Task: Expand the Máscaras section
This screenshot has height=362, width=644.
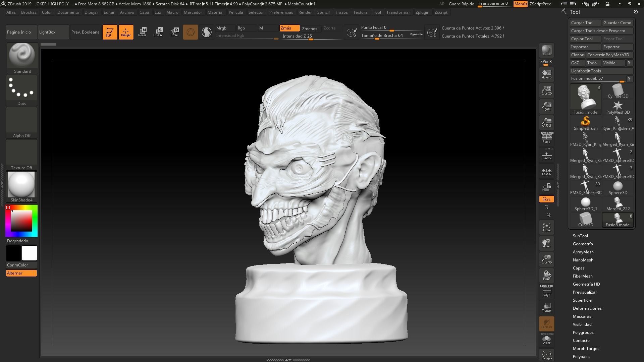Action: (x=582, y=316)
